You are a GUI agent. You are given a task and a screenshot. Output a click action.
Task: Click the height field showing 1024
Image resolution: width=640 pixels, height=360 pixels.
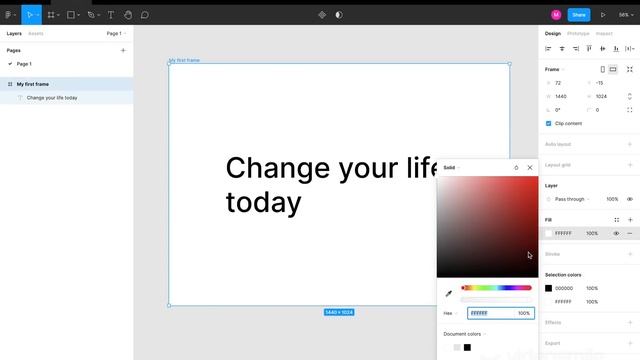pos(604,96)
